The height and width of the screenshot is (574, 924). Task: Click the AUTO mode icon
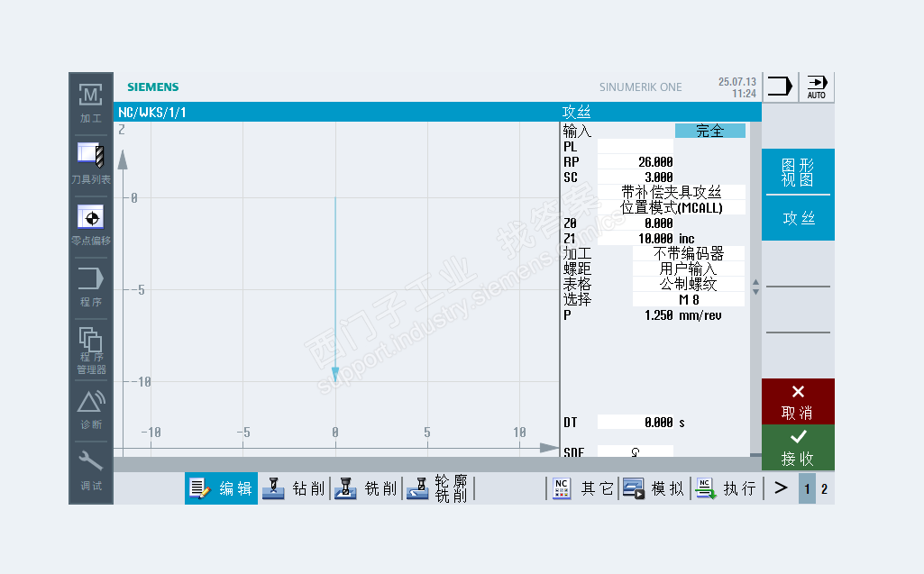(x=817, y=87)
